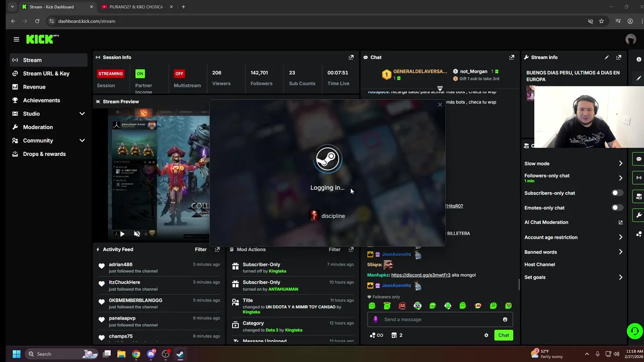The height and width of the screenshot is (362, 644).
Task: Click ANTAHUAMAN in mod actions
Action: (283, 289)
